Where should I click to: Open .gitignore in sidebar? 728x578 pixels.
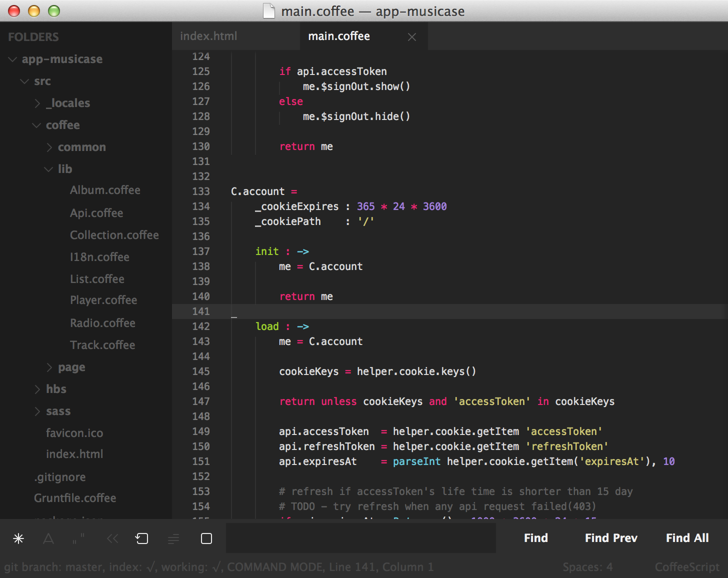[60, 477]
